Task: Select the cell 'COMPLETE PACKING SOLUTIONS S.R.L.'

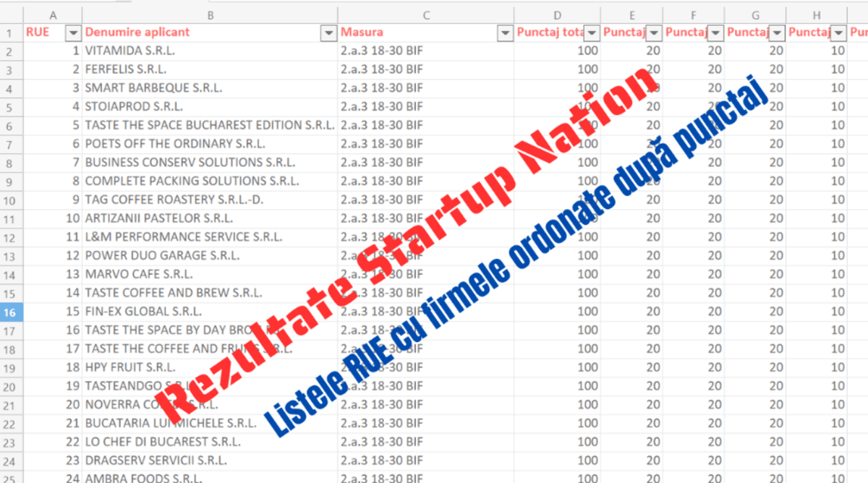Action: pos(210,181)
